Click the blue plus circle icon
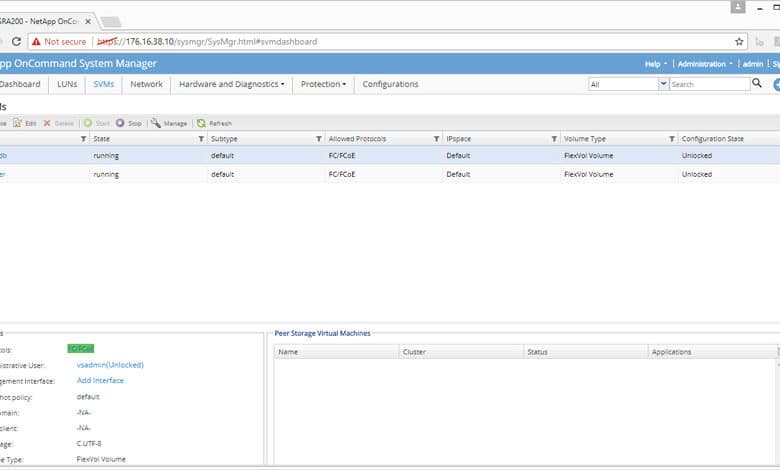 coord(777,85)
